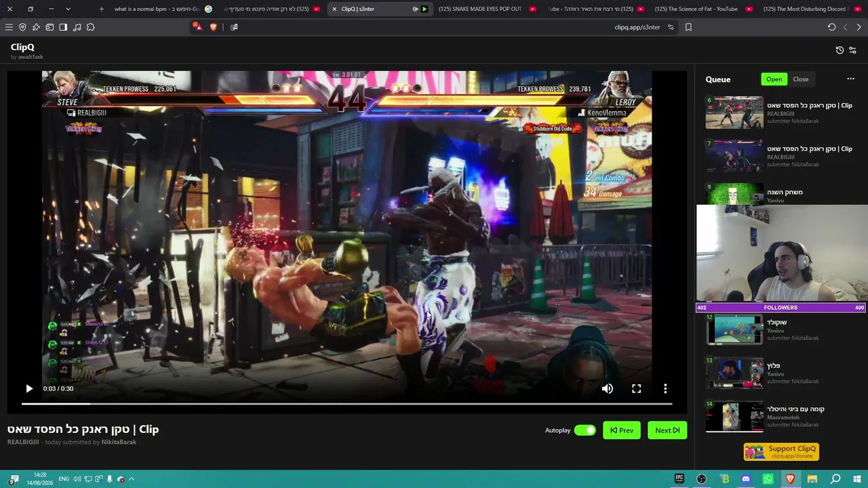868x488 pixels.
Task: Click the Brave Rewards triangle icon
Action: point(197,27)
